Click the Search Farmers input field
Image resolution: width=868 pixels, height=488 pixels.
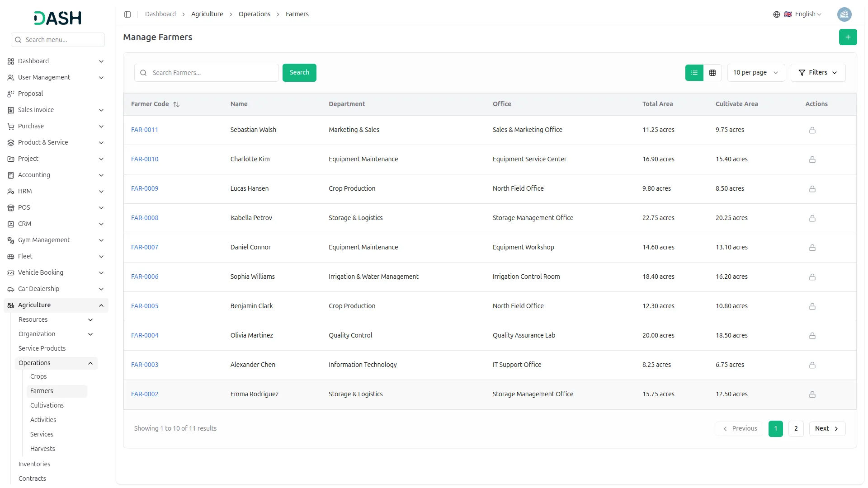212,73
